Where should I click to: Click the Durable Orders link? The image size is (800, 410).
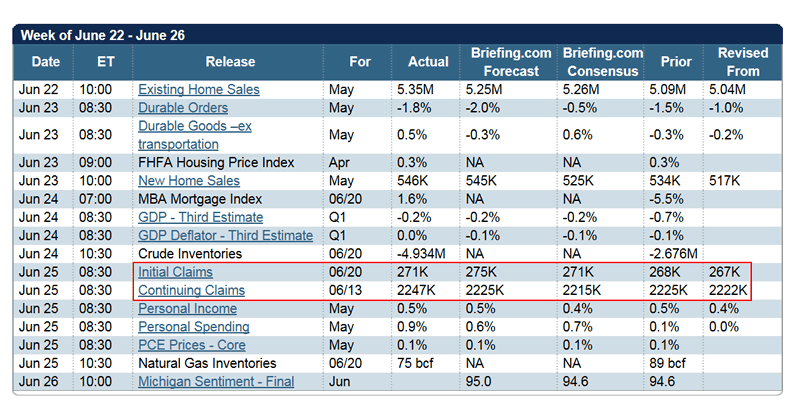tap(185, 107)
